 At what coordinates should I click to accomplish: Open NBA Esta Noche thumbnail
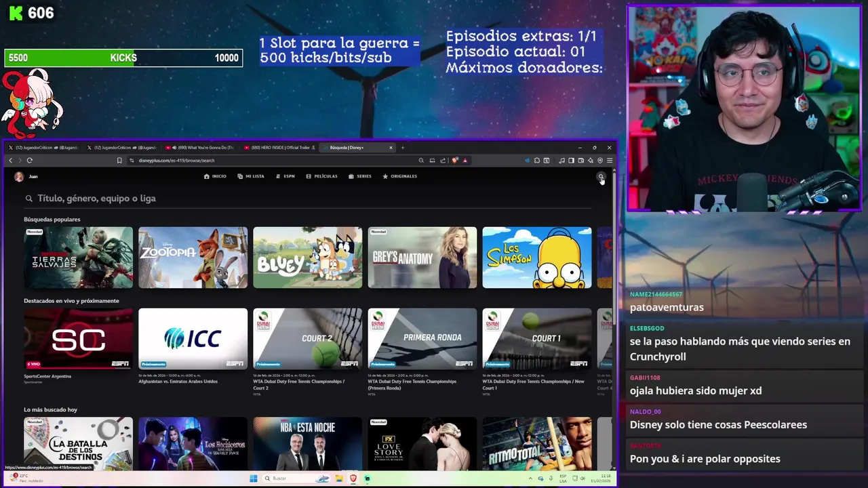308,443
